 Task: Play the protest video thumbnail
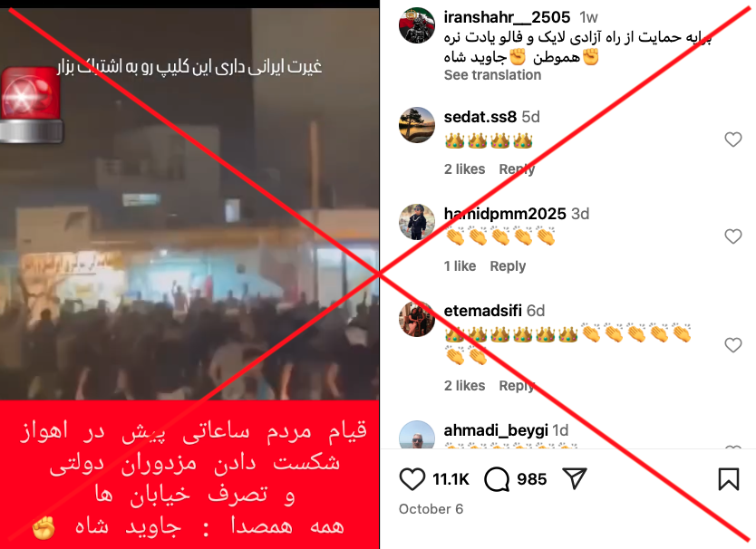[189, 204]
